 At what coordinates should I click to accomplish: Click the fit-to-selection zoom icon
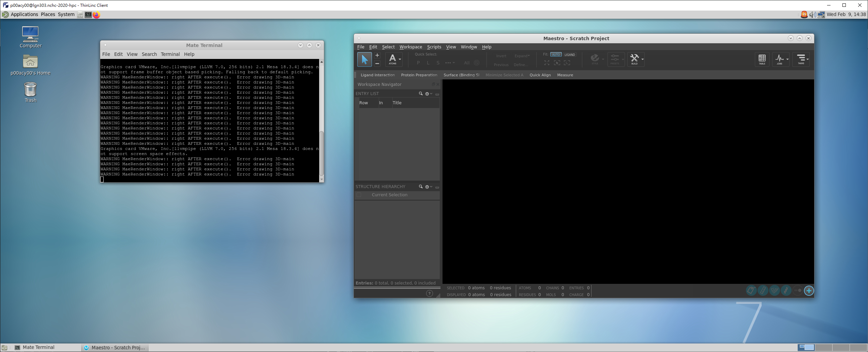pos(557,63)
